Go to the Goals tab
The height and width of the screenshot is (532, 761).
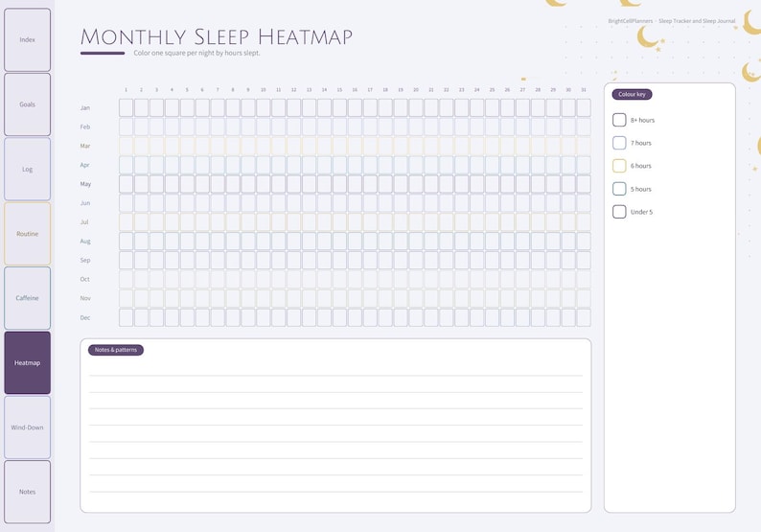27,104
